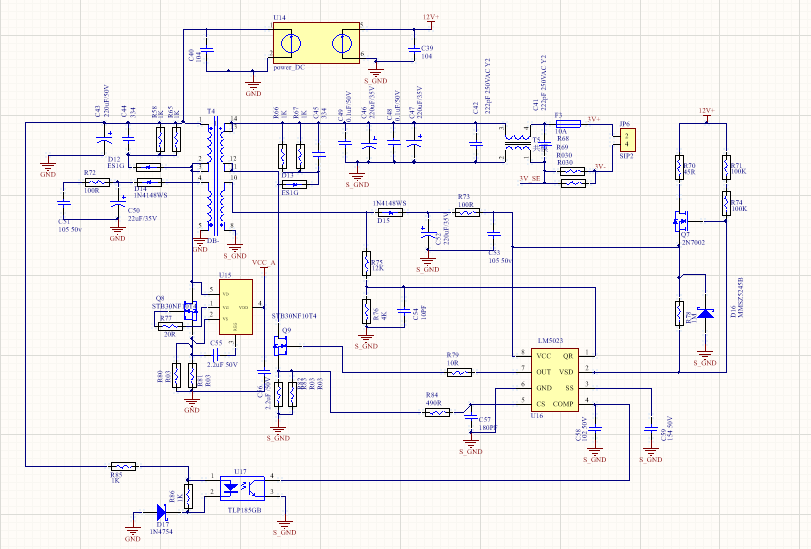The image size is (811, 549).
Task: Click the S_GND symbol under U17 pin 3
Action: 284,527
